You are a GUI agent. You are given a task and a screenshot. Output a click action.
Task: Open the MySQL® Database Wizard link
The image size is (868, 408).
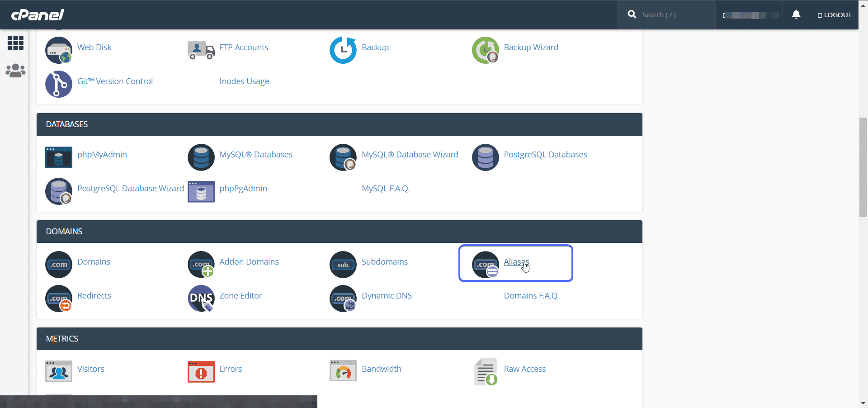point(410,155)
